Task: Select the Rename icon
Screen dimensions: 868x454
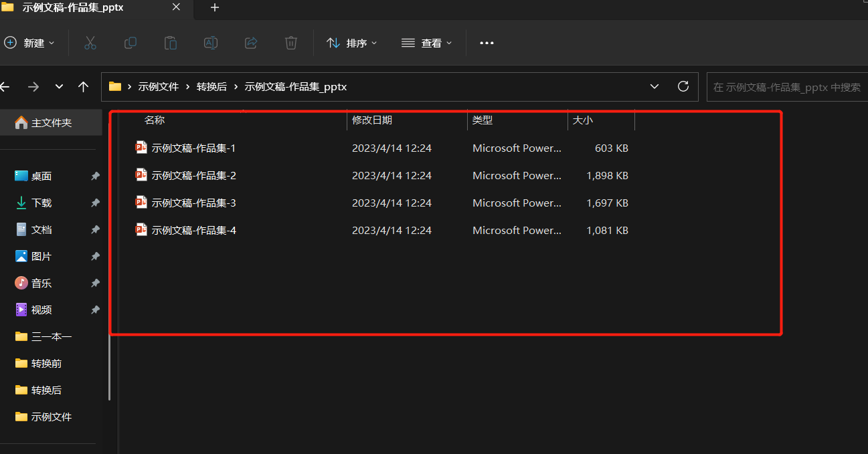Action: 210,43
